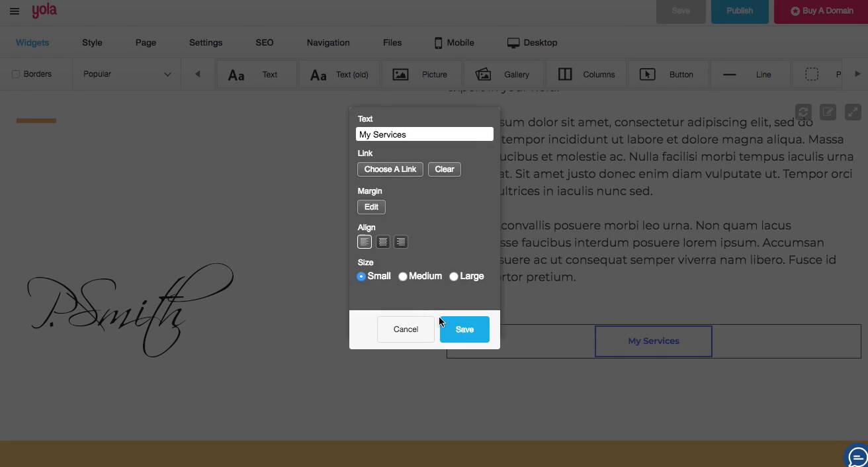868x467 pixels.
Task: Switch to Desktop view
Action: (x=532, y=42)
